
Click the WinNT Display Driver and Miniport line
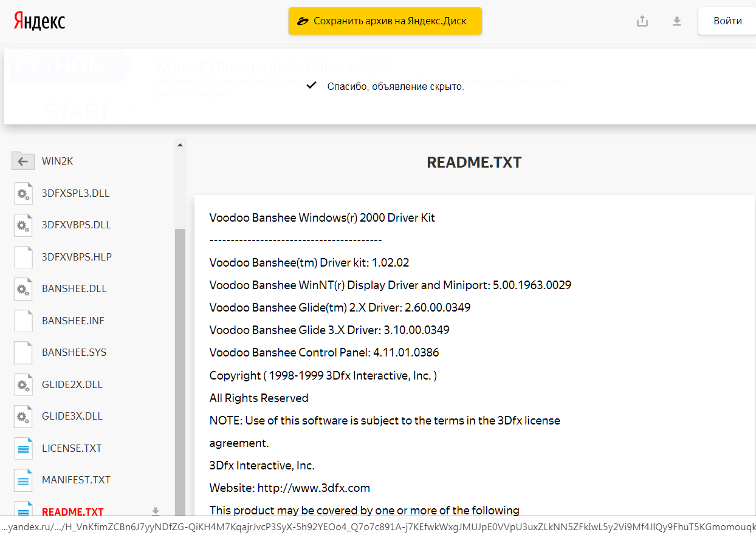click(x=390, y=285)
